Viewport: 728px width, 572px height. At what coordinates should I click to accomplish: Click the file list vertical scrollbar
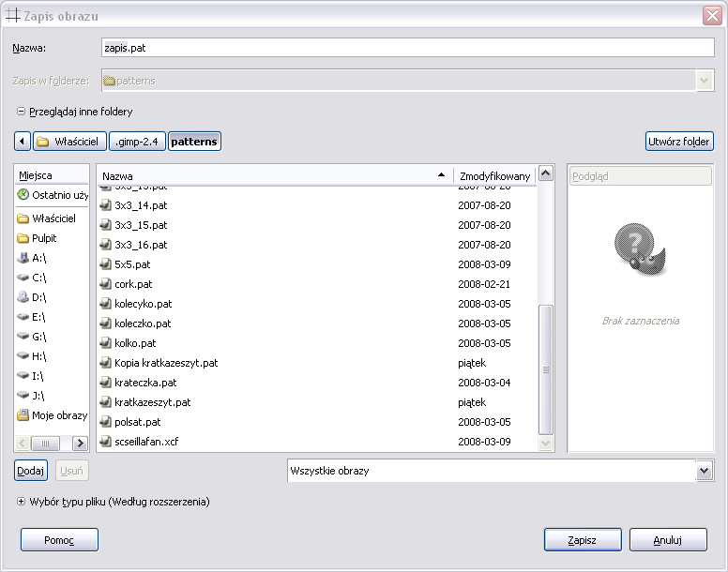click(545, 369)
